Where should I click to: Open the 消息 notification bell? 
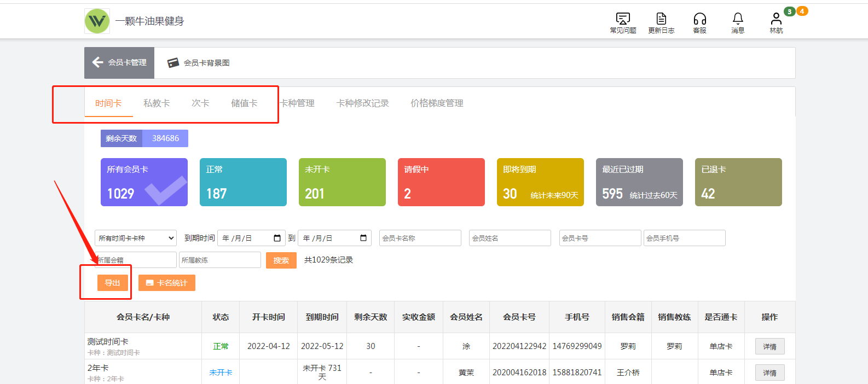pos(738,20)
